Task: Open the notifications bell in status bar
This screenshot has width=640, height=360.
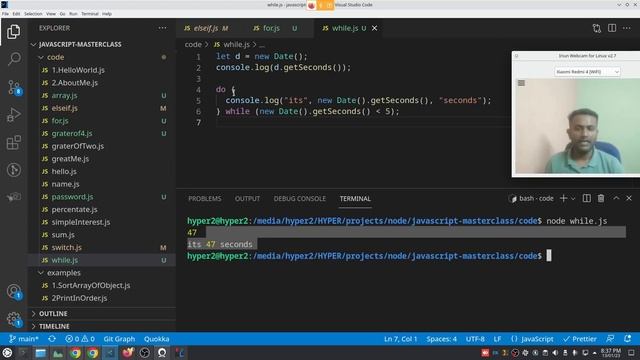Action: point(627,339)
